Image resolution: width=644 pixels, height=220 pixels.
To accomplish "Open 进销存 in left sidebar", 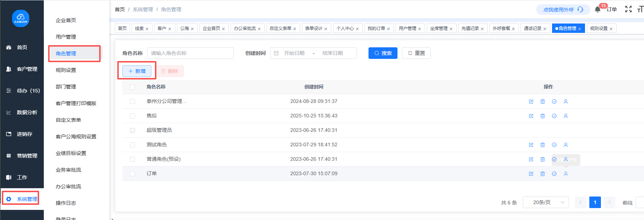I will tap(22, 134).
